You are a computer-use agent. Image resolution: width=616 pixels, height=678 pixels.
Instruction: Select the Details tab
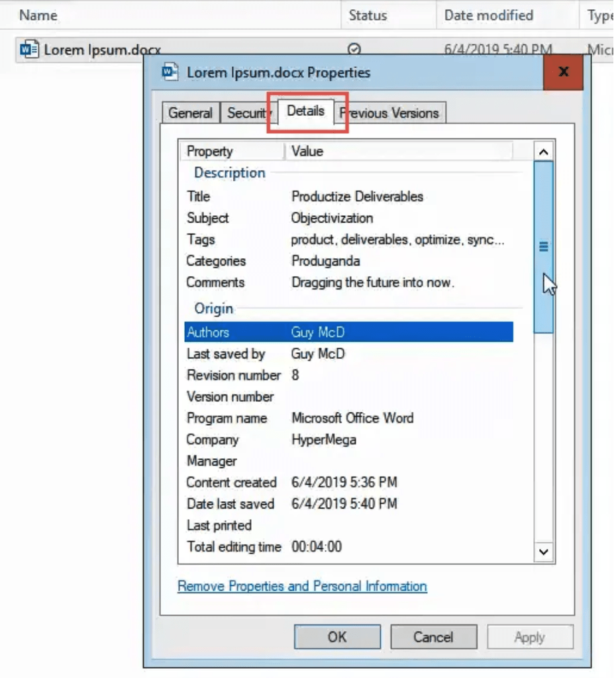click(306, 111)
